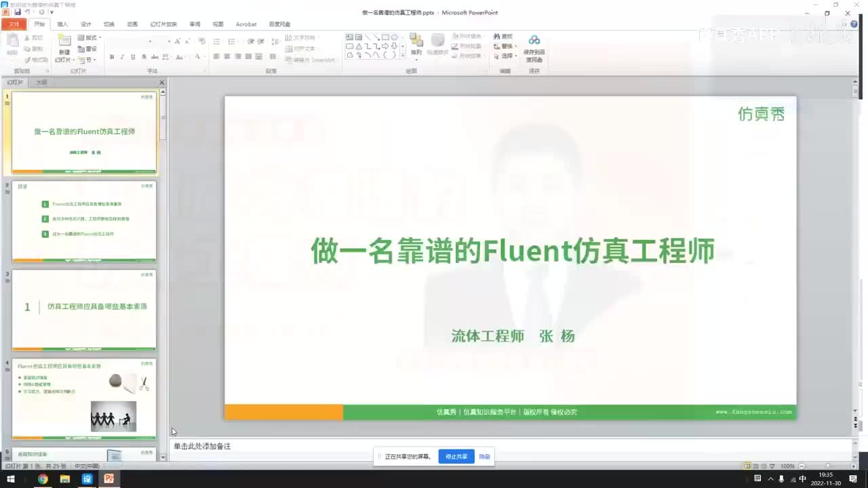Image resolution: width=868 pixels, height=488 pixels.
Task: Click the Undo icon in quick access toolbar
Action: coord(28,12)
